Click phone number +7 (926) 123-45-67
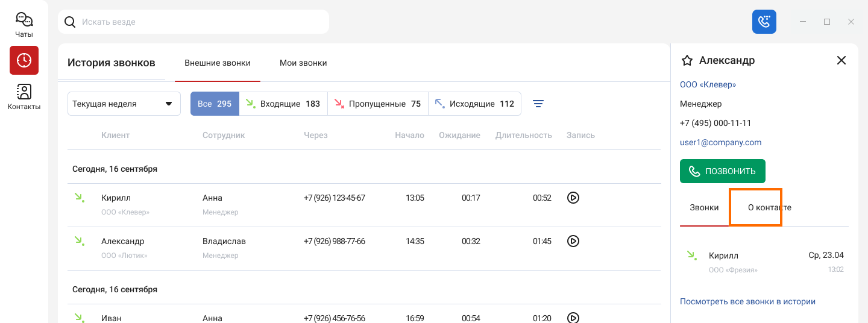This screenshot has width=868, height=323. tap(335, 198)
